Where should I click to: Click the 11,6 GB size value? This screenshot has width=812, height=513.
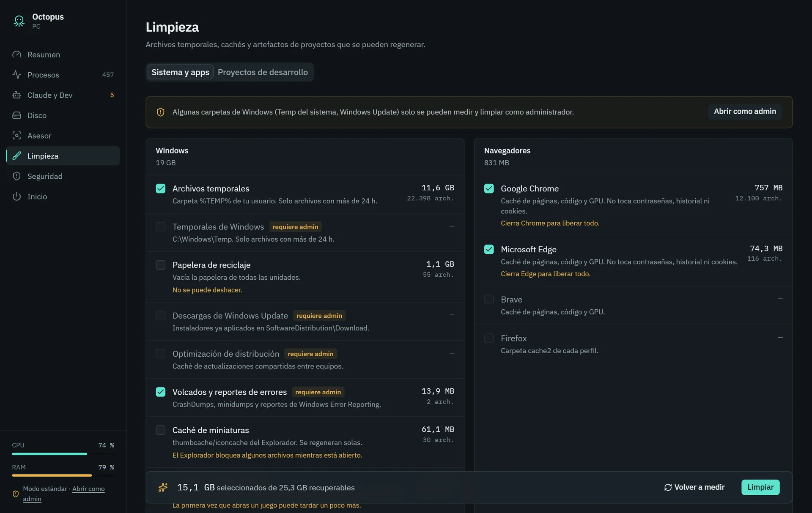click(438, 188)
